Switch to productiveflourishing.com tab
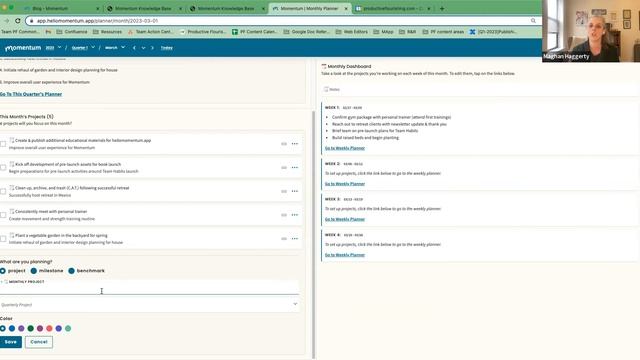The image size is (640, 360). point(393,8)
